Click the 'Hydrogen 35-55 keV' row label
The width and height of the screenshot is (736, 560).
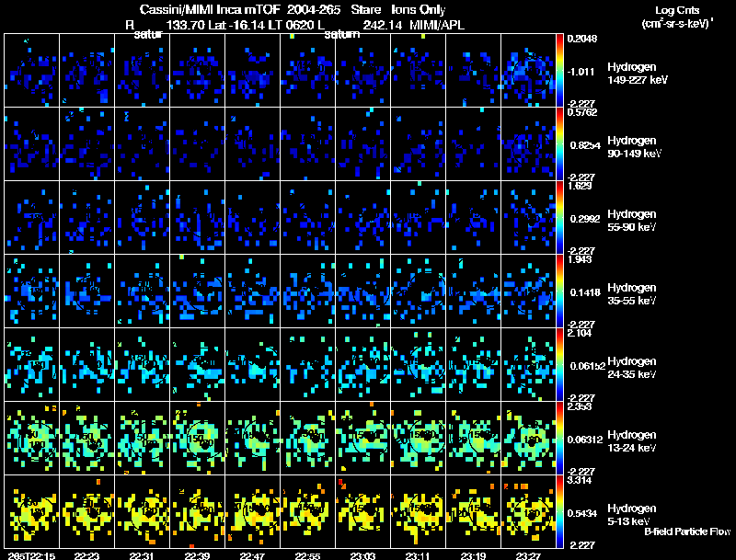[x=632, y=294]
